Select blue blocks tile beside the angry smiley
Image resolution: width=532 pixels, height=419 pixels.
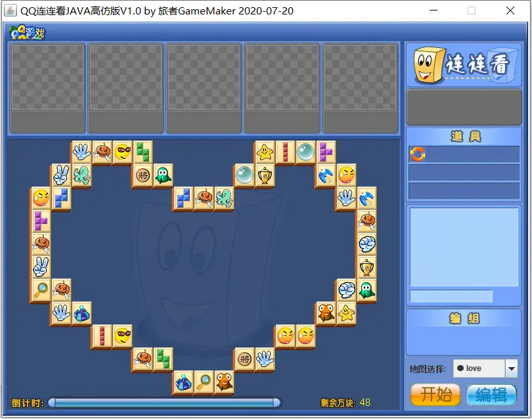coord(61,198)
